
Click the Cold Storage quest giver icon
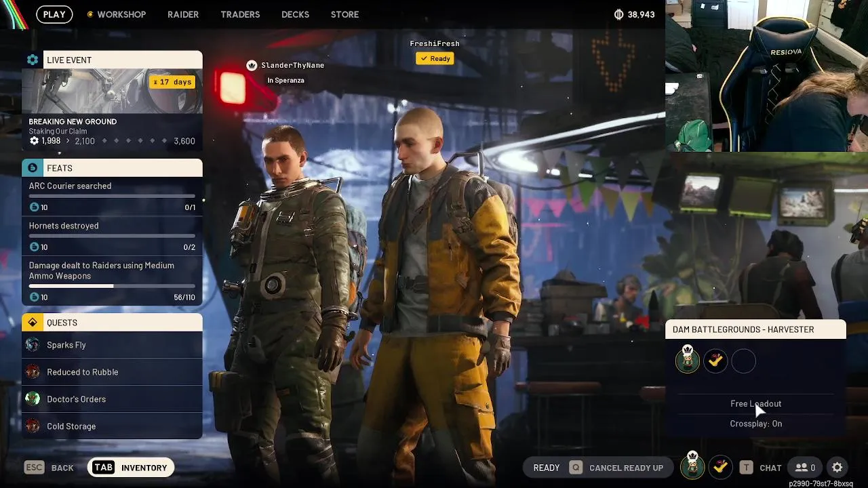(33, 426)
